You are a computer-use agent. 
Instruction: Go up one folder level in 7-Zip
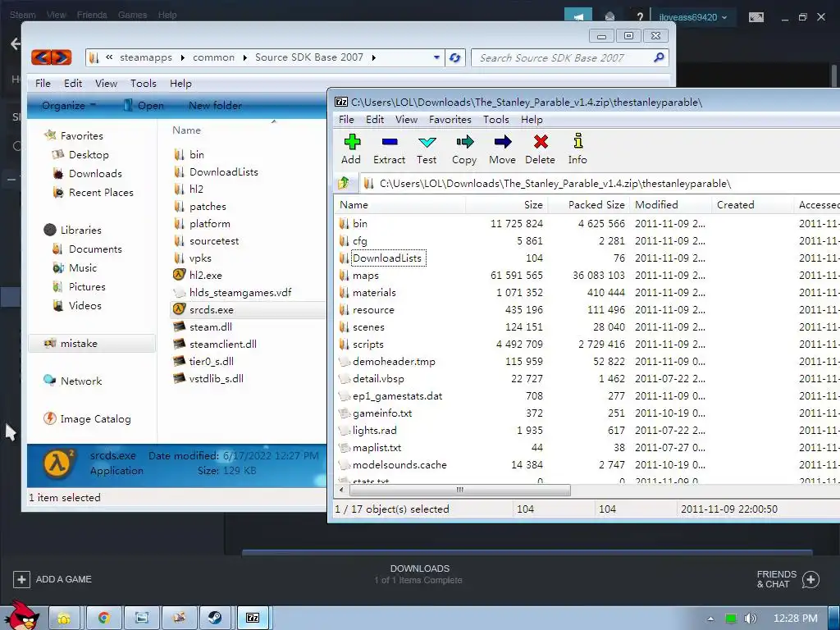pyautogui.click(x=344, y=183)
